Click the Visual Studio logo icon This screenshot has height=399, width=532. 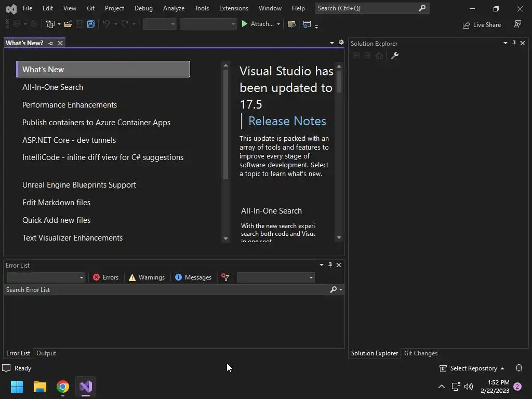[x=11, y=8]
